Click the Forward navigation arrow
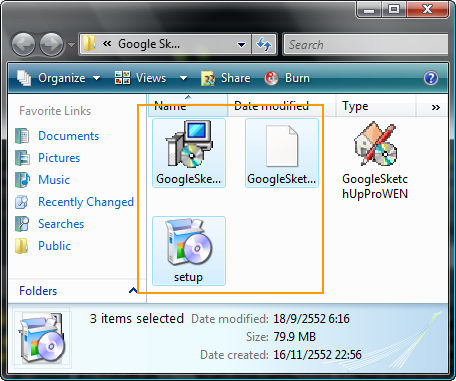This screenshot has height=381, width=456. (x=51, y=44)
